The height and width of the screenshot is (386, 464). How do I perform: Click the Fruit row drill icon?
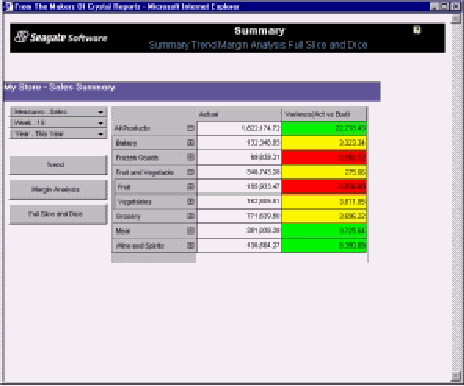(x=191, y=187)
